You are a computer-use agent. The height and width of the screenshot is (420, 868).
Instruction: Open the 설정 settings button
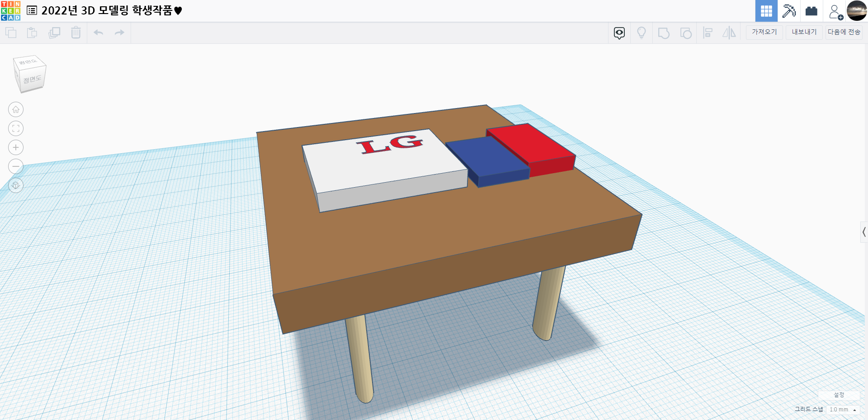click(x=839, y=395)
